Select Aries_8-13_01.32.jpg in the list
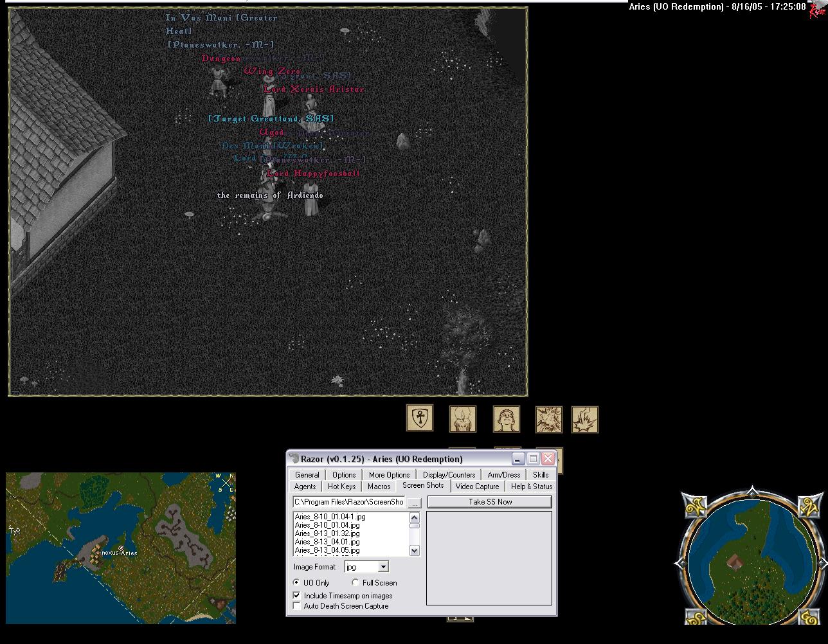This screenshot has height=644, width=828. click(x=327, y=533)
